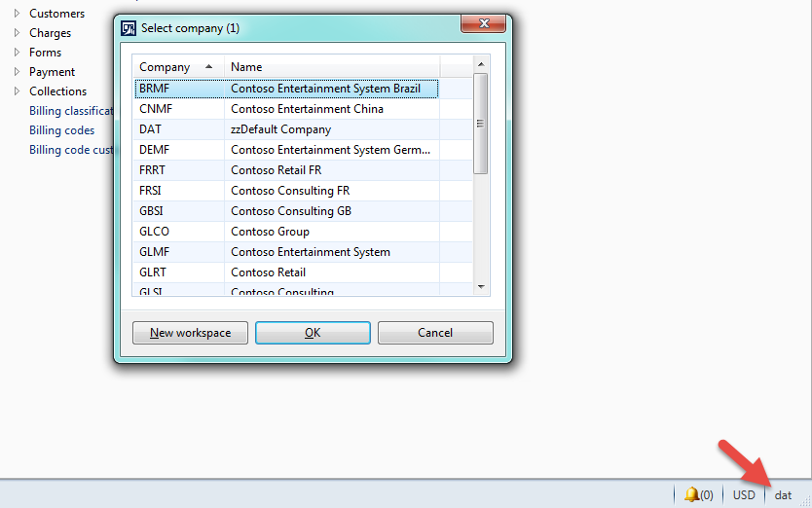Click the Cancel button
This screenshot has height=508, width=812.
435,333
